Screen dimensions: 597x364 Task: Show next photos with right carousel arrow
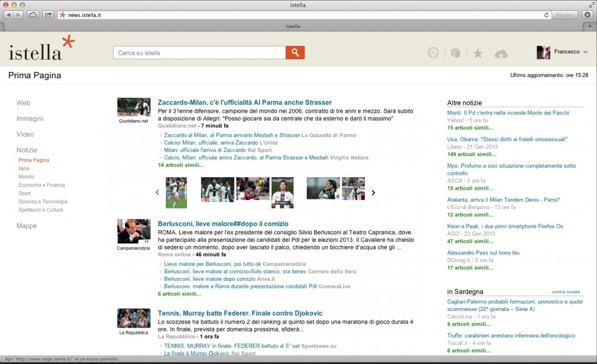(x=373, y=192)
